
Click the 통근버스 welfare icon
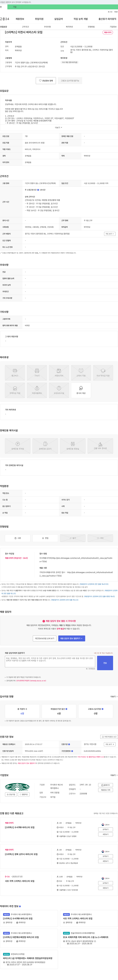15,373
